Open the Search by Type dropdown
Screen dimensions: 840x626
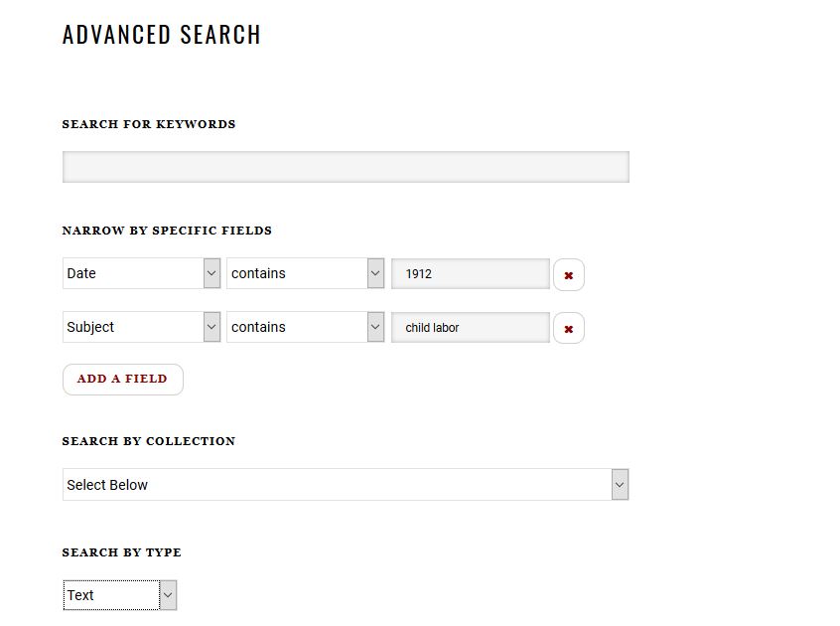[x=111, y=595]
